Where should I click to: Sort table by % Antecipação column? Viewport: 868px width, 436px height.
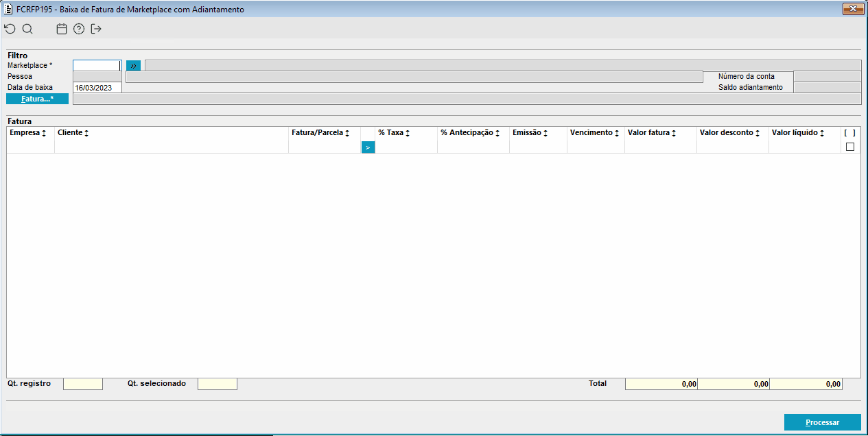coord(470,133)
